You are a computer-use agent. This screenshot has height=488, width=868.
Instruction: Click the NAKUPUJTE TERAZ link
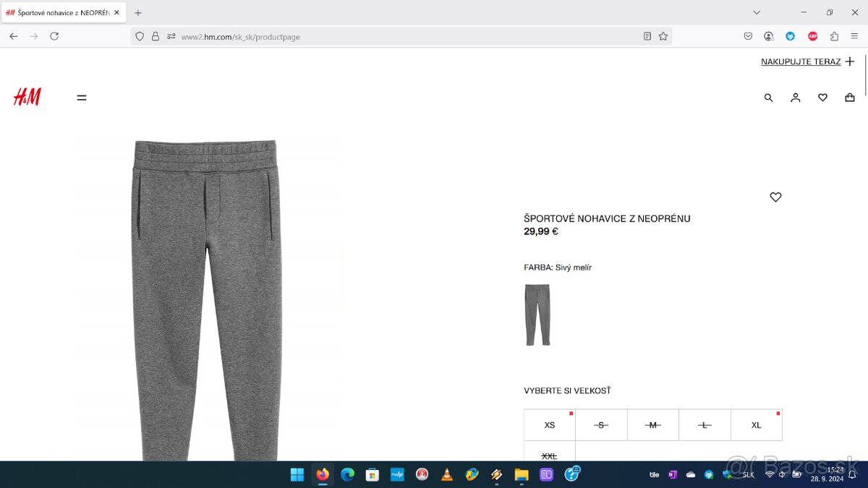(x=801, y=61)
